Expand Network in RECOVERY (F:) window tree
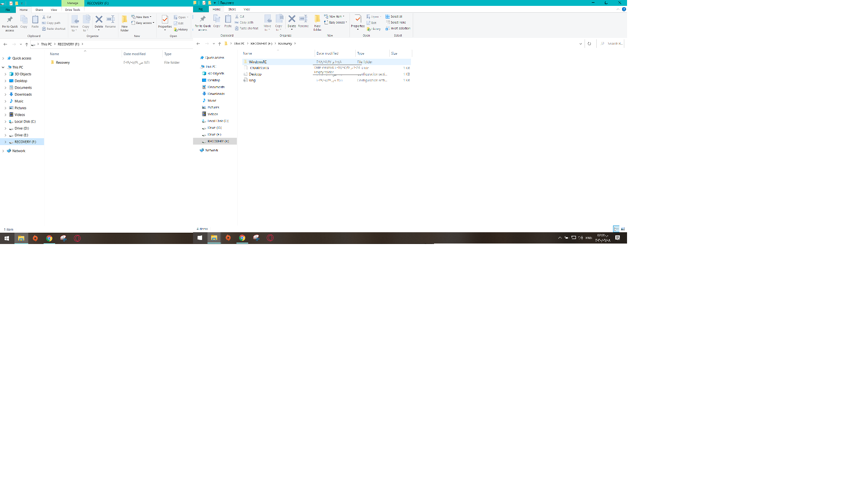 tap(3, 151)
